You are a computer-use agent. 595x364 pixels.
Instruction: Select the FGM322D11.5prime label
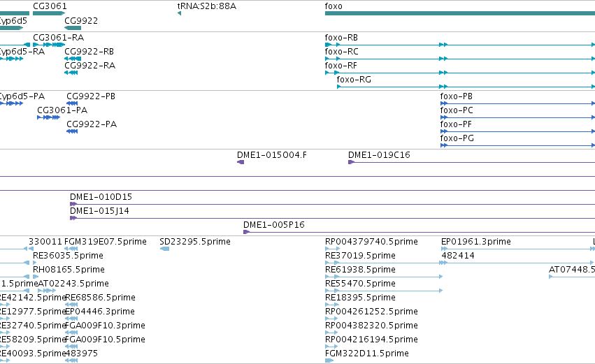point(367,354)
